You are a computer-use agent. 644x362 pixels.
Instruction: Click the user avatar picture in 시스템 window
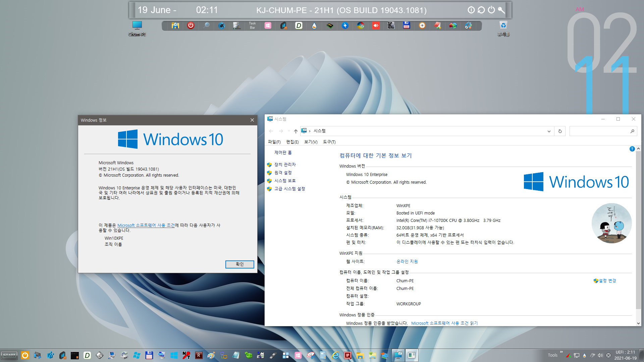point(611,223)
